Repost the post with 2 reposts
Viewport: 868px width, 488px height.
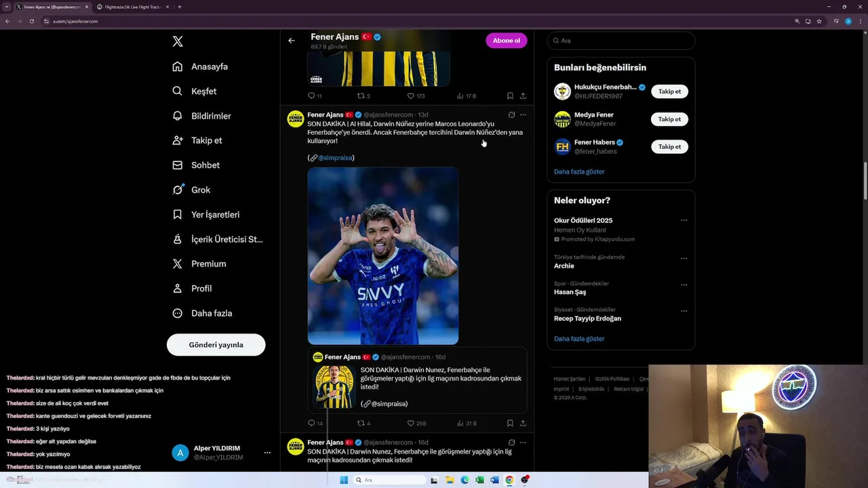click(364, 96)
